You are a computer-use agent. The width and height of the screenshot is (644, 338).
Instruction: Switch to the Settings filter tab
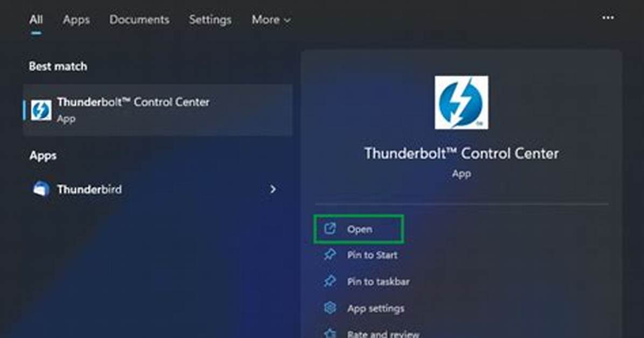[210, 20]
